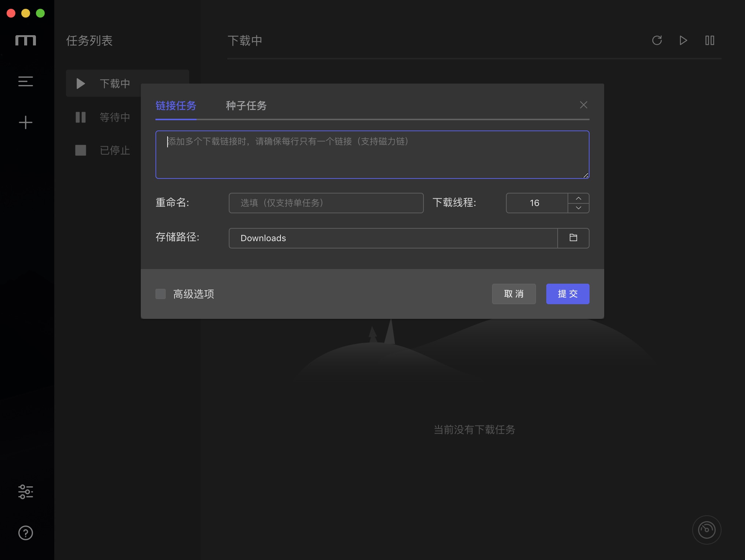Click the 重命名 input field
Viewport: 745px width, 560px height.
click(x=326, y=203)
